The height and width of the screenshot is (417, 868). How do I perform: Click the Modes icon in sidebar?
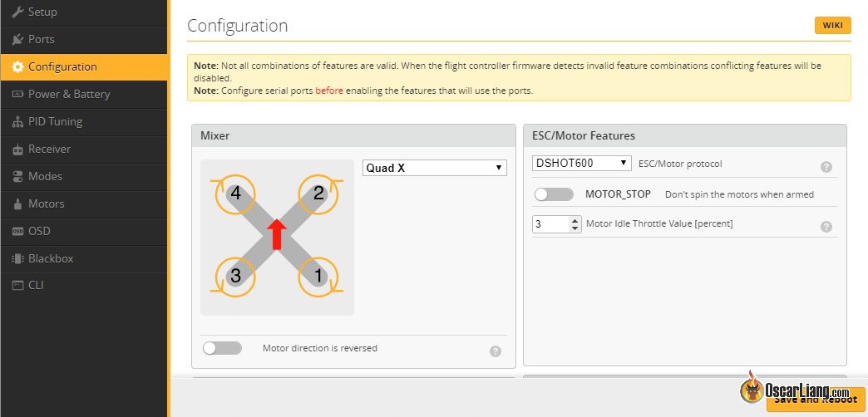click(17, 177)
